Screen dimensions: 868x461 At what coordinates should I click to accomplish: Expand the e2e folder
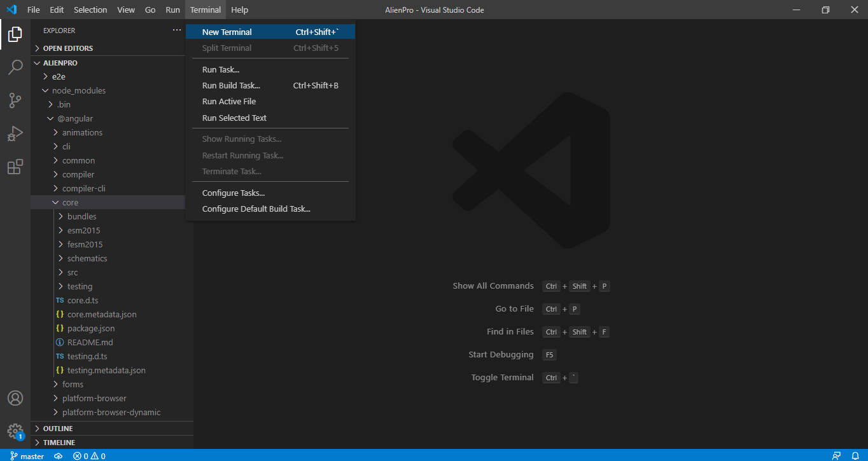click(x=108, y=76)
